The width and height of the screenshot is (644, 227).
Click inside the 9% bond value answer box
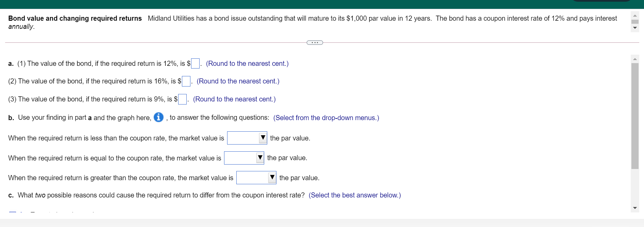click(x=182, y=99)
